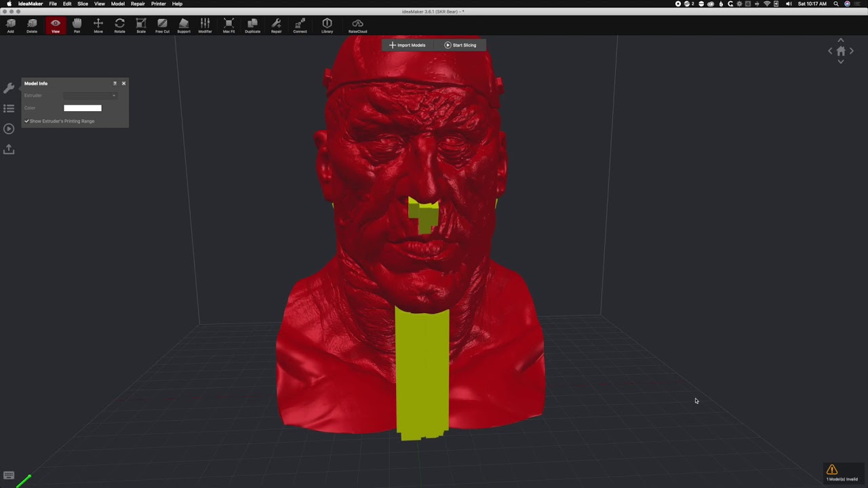
Task: Open the Free Cut tool
Action: pyautogui.click(x=162, y=26)
